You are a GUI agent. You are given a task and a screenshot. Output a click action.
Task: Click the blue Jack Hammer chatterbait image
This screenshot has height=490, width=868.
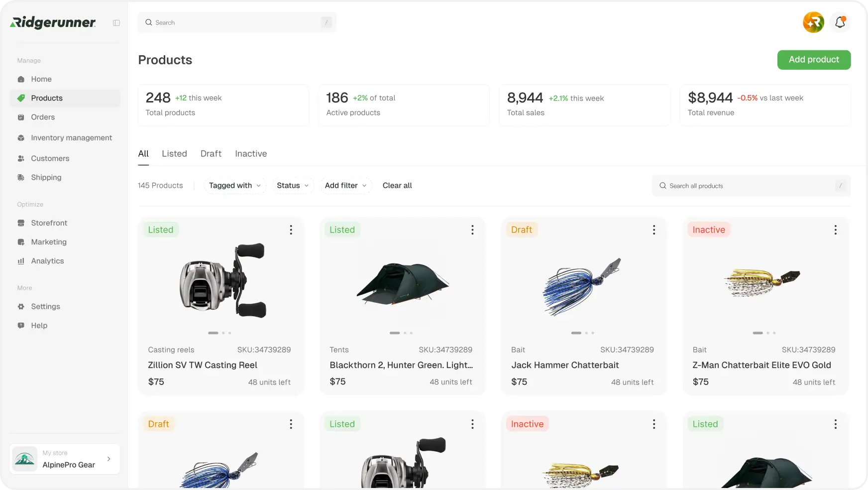point(582,287)
